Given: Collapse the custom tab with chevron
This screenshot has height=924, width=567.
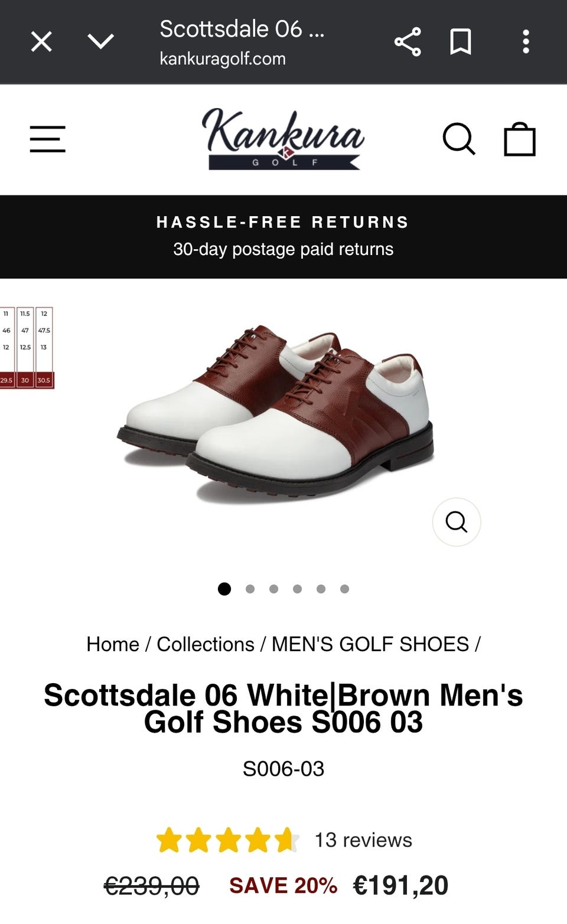Looking at the screenshot, I should point(101,41).
